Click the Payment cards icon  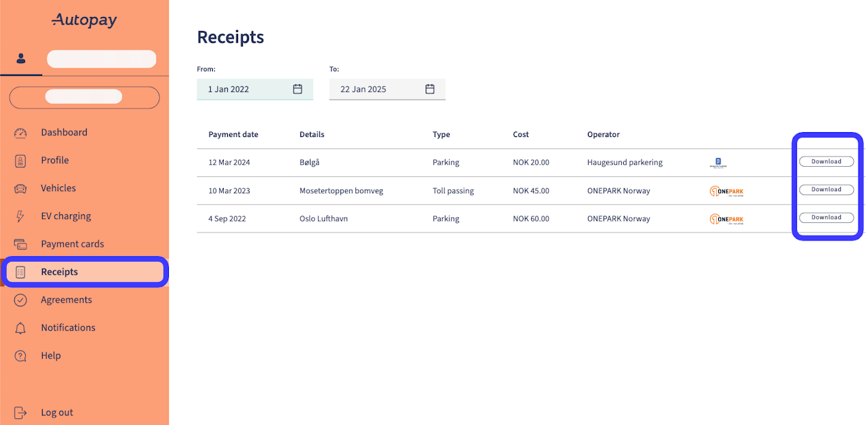20,244
